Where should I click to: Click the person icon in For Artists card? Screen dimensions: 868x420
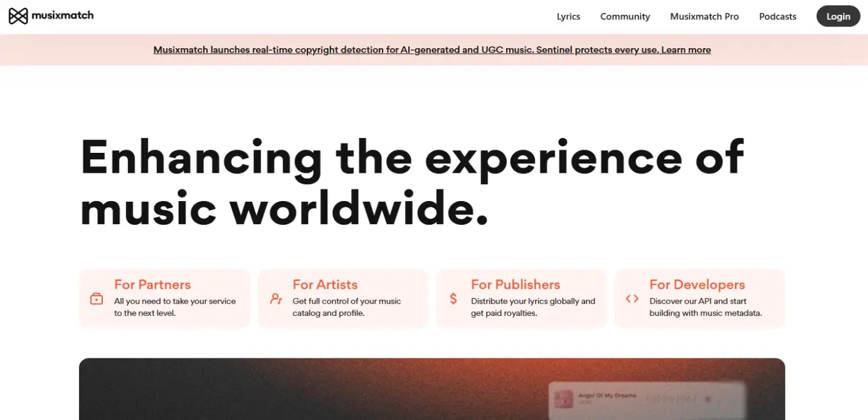point(276,299)
